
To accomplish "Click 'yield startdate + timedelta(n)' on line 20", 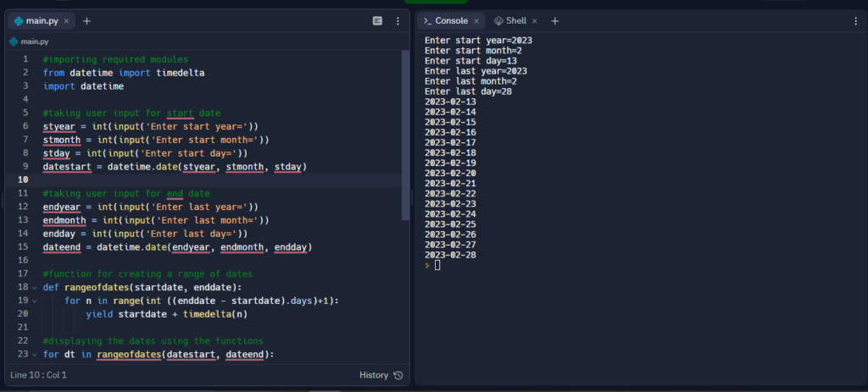I will pyautogui.click(x=167, y=314).
